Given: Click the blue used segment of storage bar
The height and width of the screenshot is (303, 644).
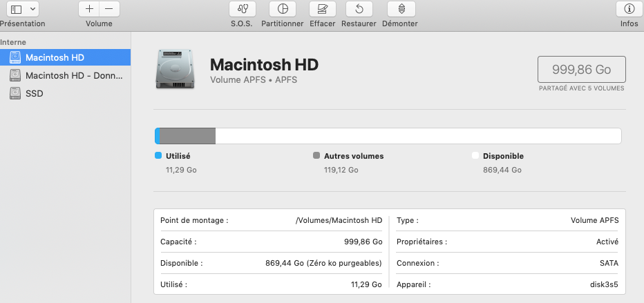Looking at the screenshot, I should pyautogui.click(x=157, y=136).
